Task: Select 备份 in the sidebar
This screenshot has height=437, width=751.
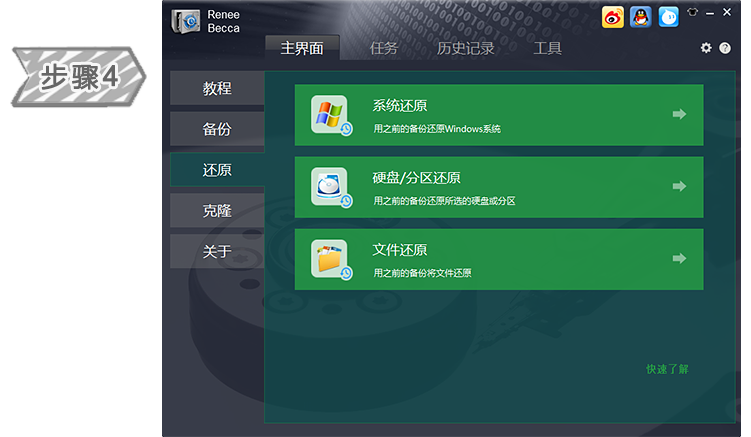Action: (x=217, y=129)
